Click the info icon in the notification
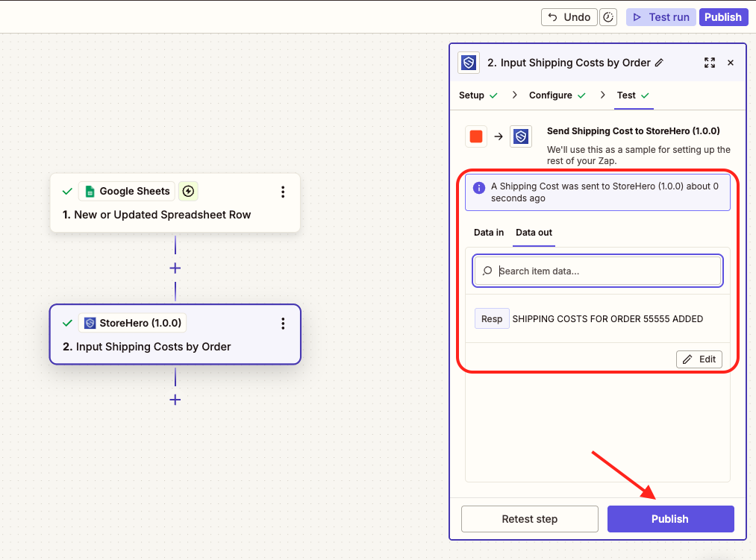The image size is (756, 560). point(479,188)
